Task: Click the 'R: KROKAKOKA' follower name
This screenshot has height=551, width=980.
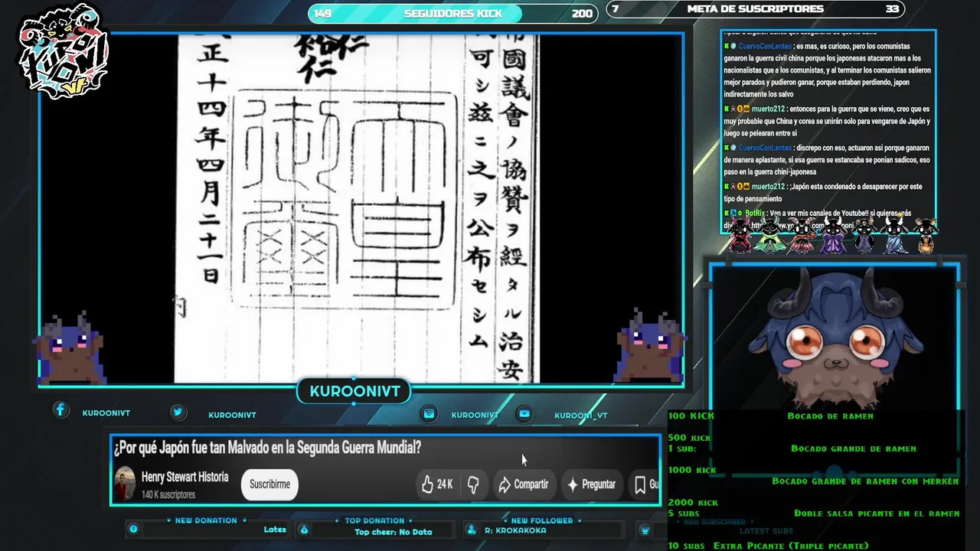Action: [x=515, y=530]
